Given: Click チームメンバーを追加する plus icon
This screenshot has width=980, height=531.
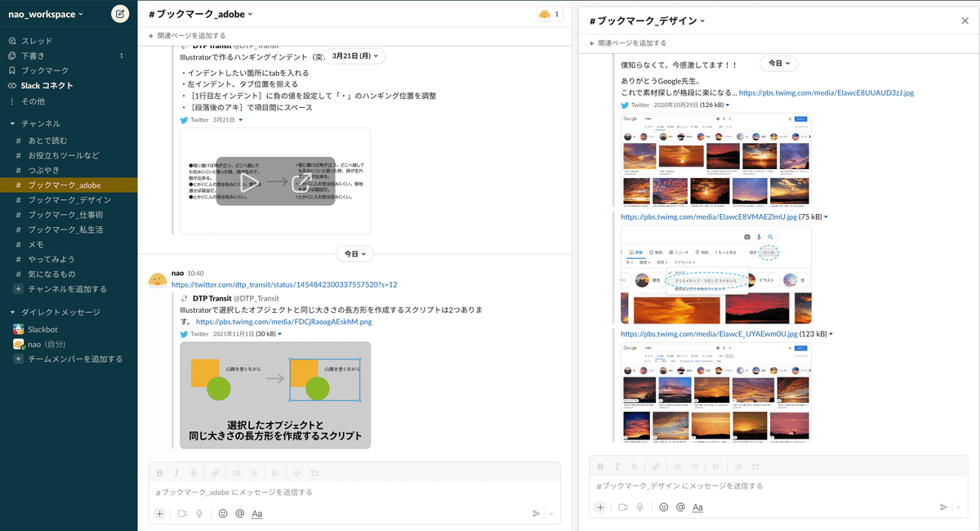Looking at the screenshot, I should pyautogui.click(x=19, y=359).
